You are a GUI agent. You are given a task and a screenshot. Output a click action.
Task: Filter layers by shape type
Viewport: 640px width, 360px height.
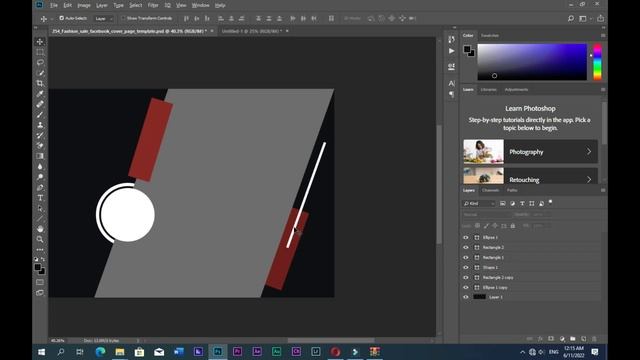531,203
